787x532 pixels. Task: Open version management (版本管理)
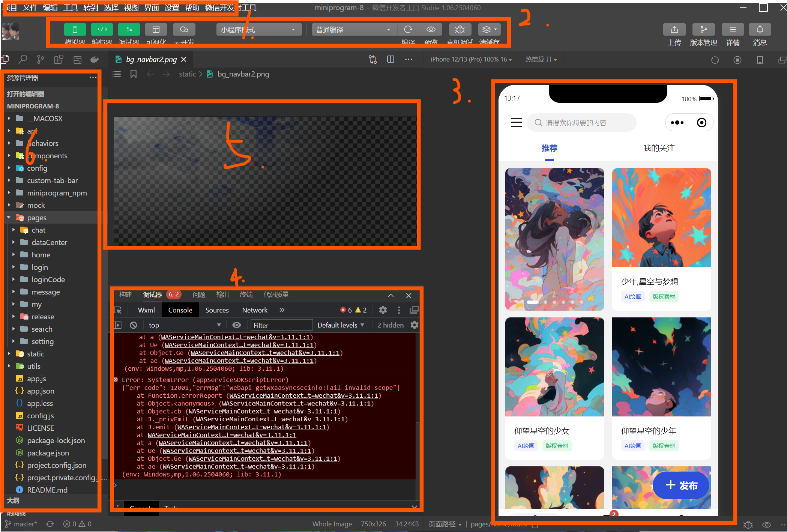(x=703, y=29)
